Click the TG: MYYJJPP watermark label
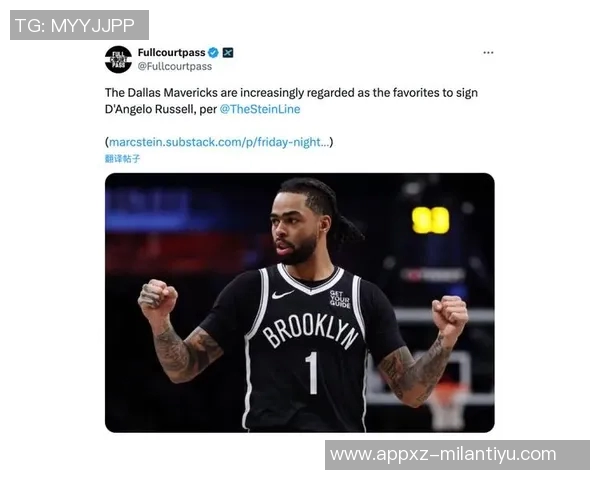This screenshot has width=600, height=480. 79,25
